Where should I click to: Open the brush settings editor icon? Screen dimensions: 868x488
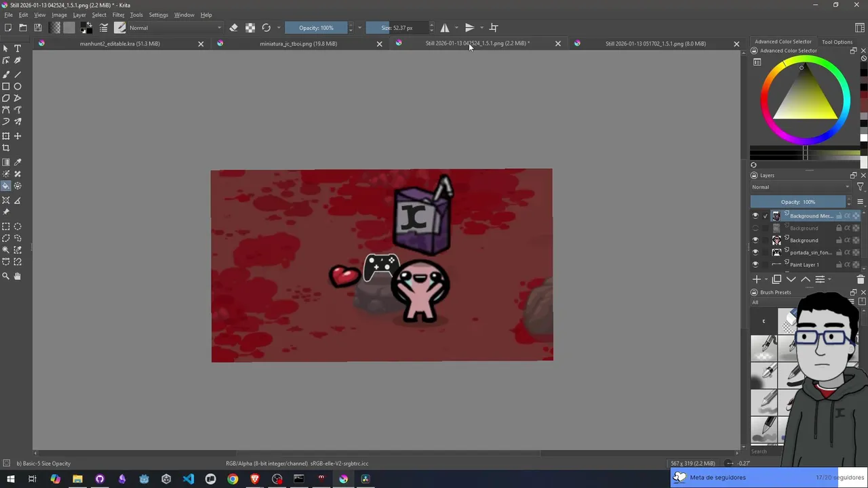[104, 28]
